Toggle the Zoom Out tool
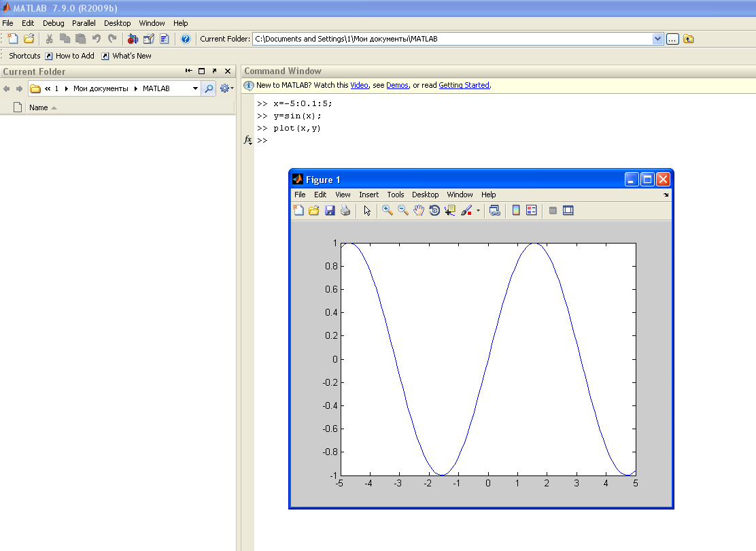This screenshot has height=551, width=756. point(403,210)
